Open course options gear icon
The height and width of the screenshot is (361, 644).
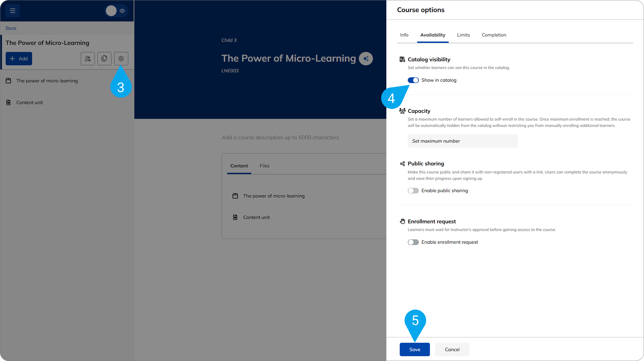tap(121, 59)
